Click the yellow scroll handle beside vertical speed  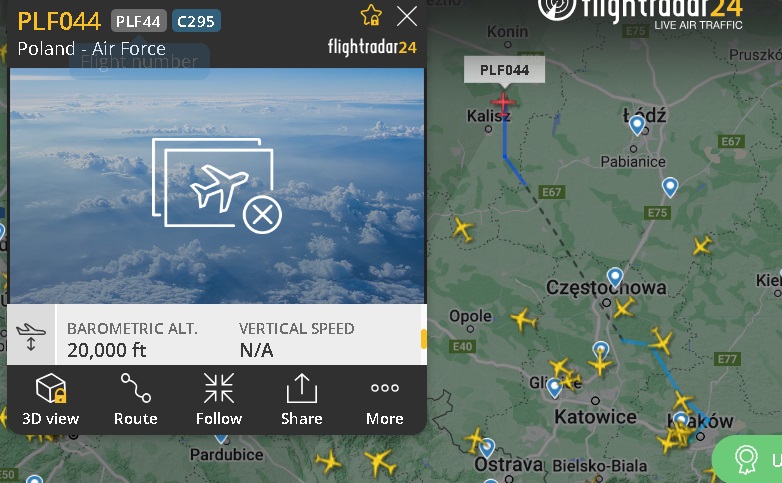(x=423, y=339)
